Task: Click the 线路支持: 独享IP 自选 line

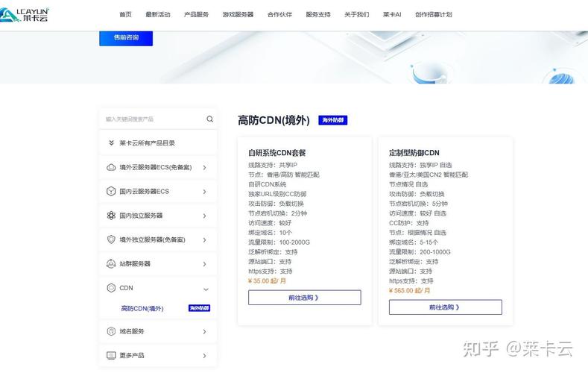Action: tap(420, 165)
